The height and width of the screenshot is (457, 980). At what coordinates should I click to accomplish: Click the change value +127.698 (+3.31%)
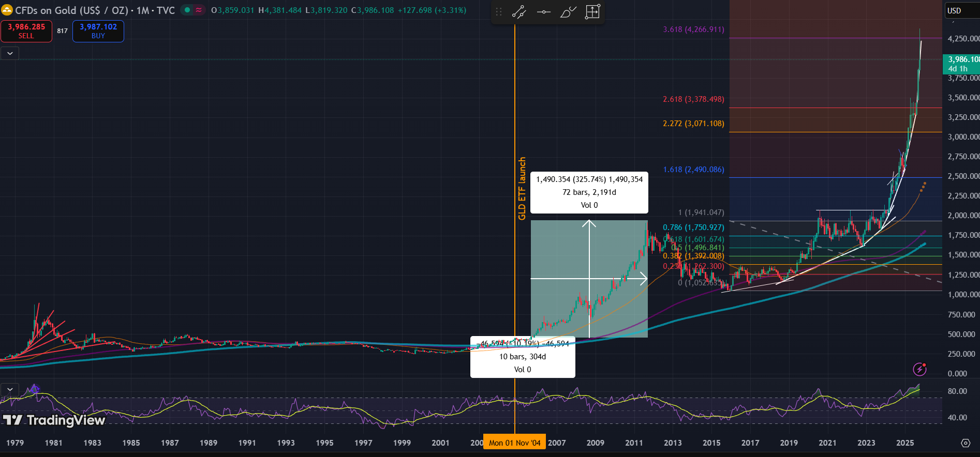pos(432,10)
